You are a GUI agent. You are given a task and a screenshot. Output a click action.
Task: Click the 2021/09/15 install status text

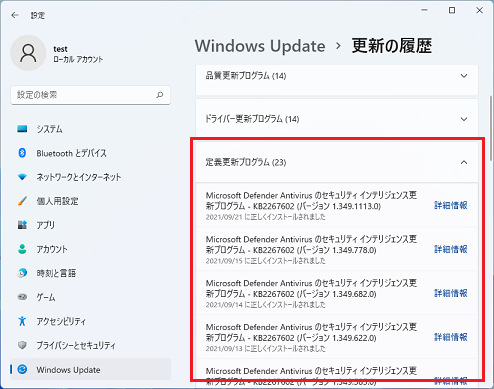click(265, 261)
